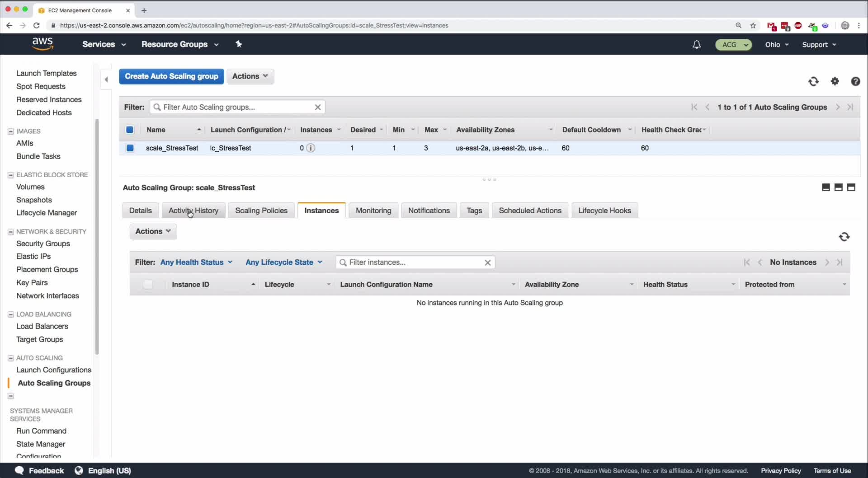Open the Ohio region selector

click(x=777, y=45)
